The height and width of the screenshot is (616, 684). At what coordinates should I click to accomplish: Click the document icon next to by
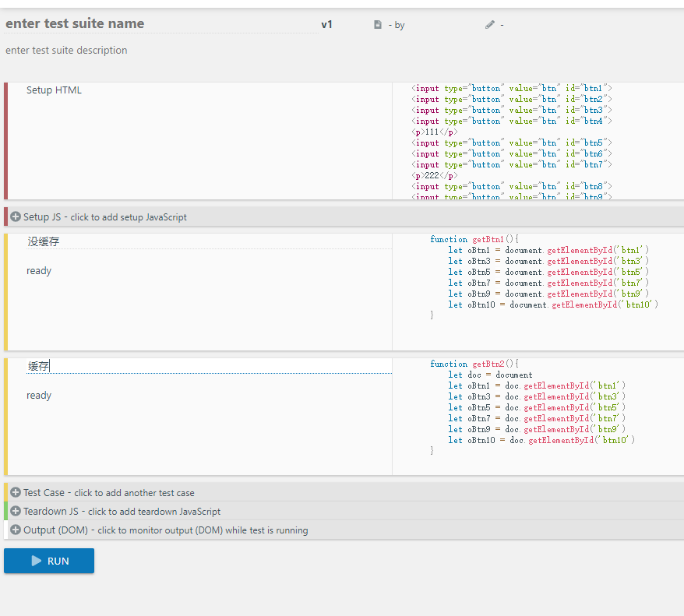378,25
